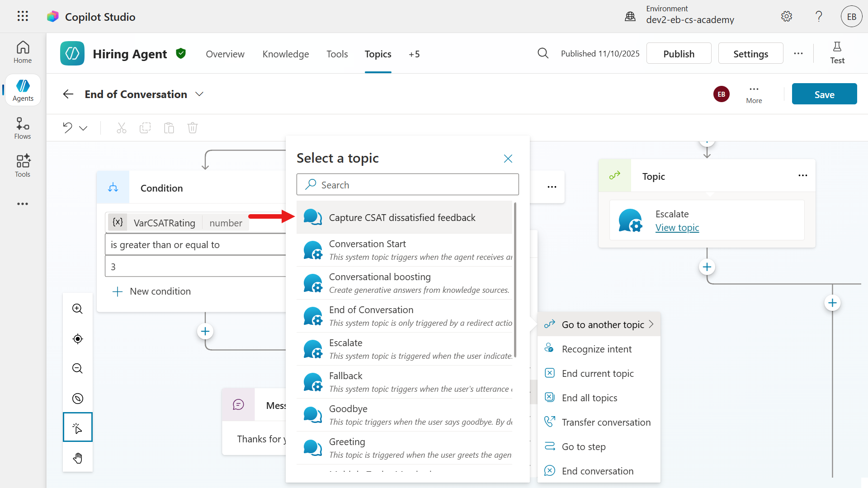The width and height of the screenshot is (868, 488).
Task: Save the topic
Action: [x=824, y=94]
